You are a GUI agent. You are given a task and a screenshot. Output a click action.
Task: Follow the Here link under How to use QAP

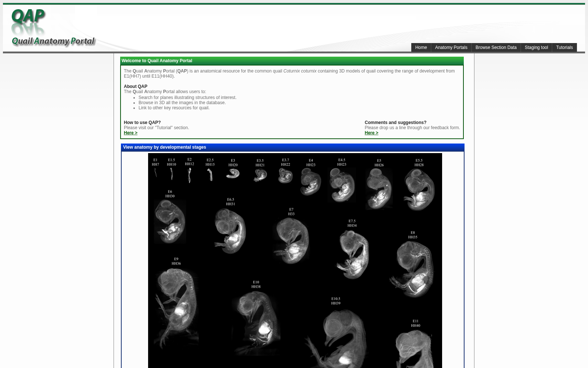click(130, 133)
